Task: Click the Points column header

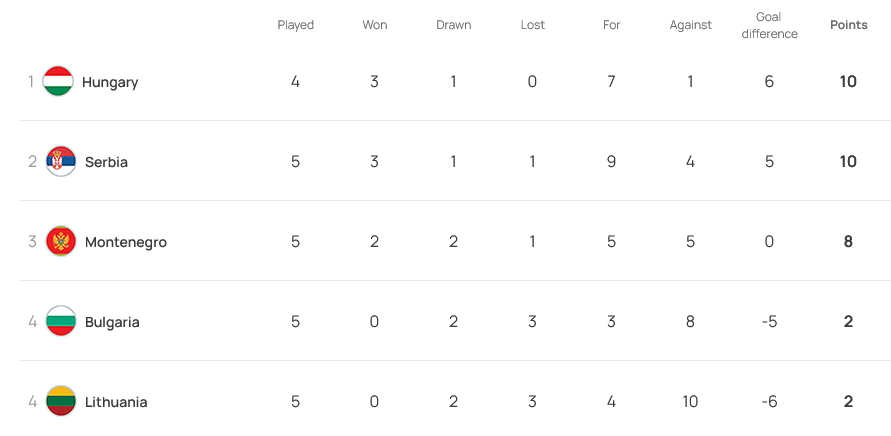Action: point(849,25)
